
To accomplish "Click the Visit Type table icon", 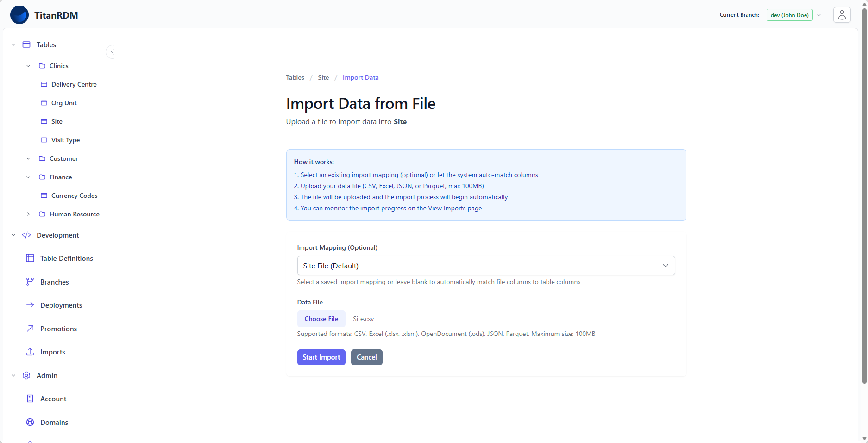I will coord(44,140).
